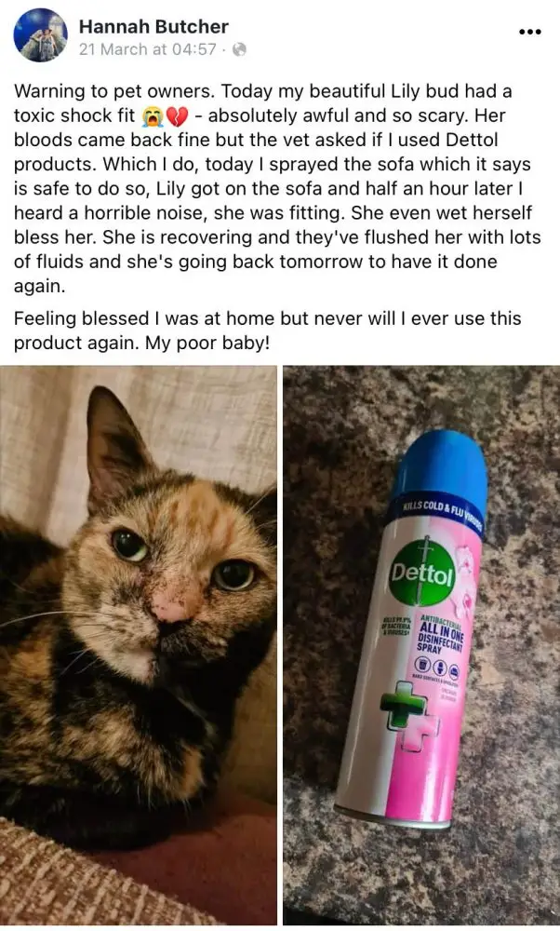Viewport: 560px width, 931px height.
Task: Click the pink cross symbol on can
Action: [420, 734]
